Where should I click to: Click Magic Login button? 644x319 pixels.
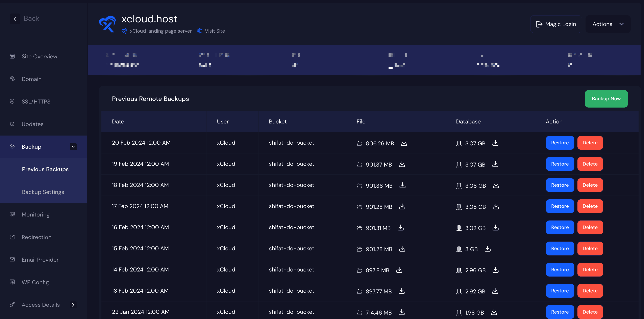(556, 24)
